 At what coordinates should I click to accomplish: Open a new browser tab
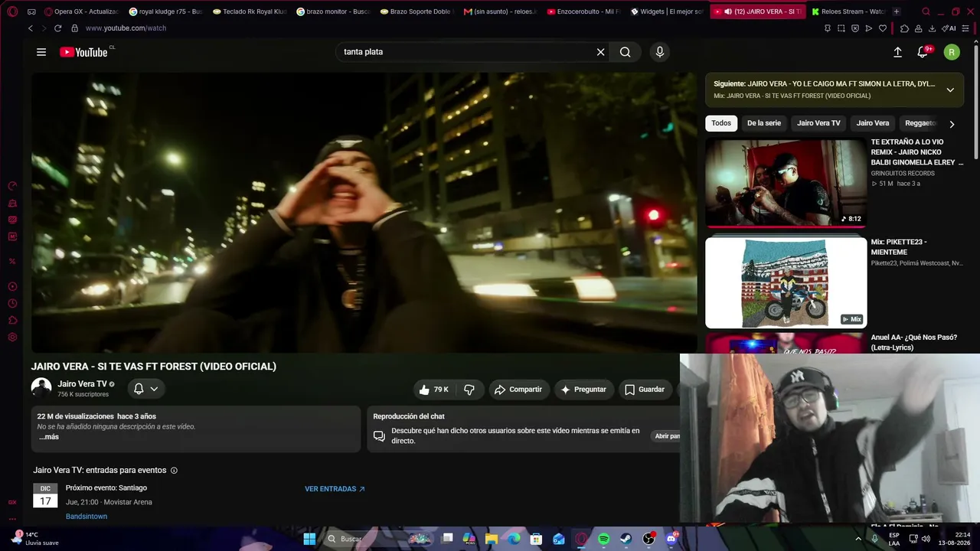pyautogui.click(x=897, y=11)
